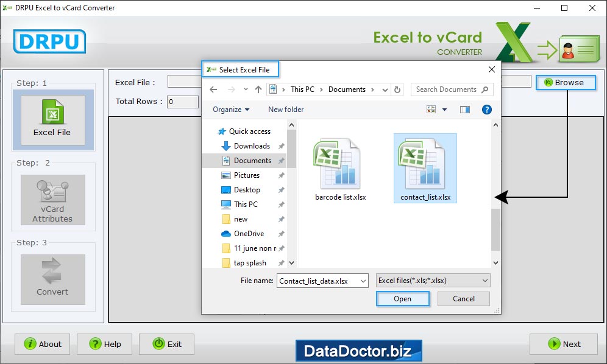Click the Open button in dialog
607x364 pixels.
pyautogui.click(x=403, y=299)
